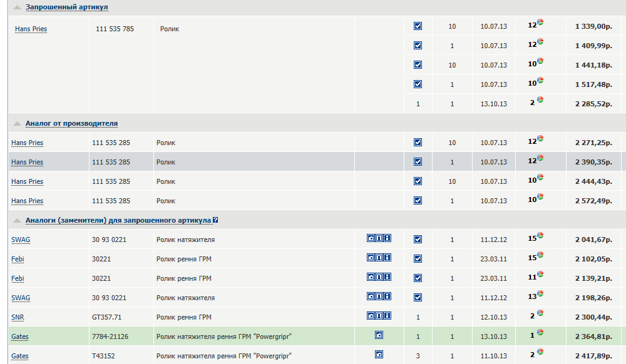Toggle checkbox in 2 572,49р. row
Screen dimensions: 626x364
click(x=418, y=201)
